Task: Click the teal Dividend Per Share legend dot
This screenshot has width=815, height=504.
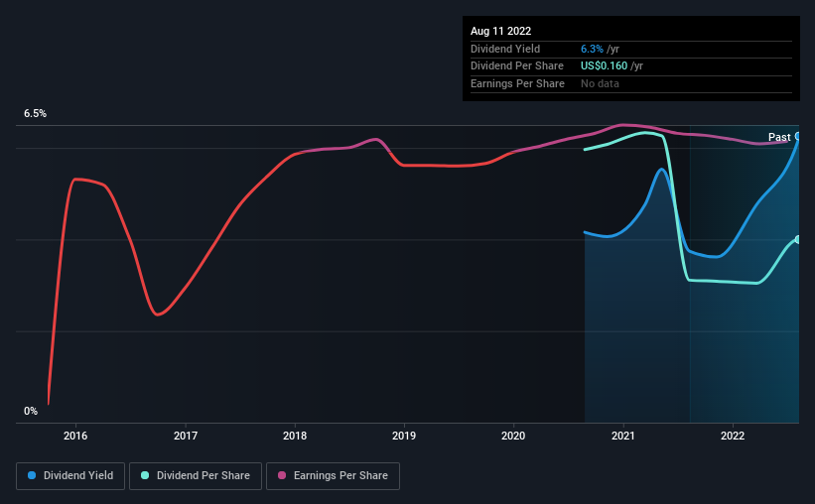Action: [x=145, y=475]
